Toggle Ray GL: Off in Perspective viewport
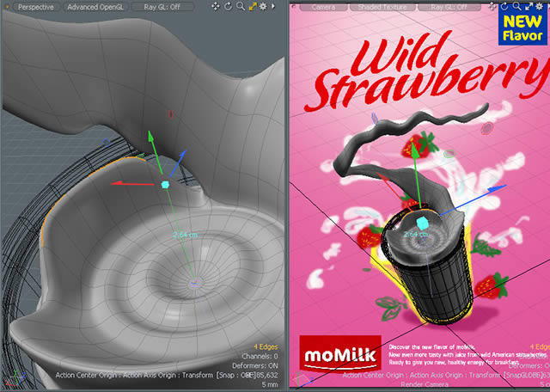This screenshot has width=550, height=392. pyautogui.click(x=162, y=7)
